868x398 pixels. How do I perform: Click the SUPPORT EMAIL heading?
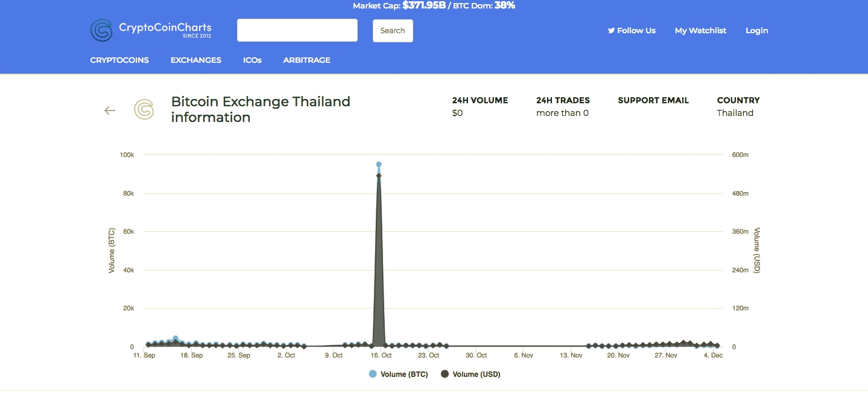point(653,100)
